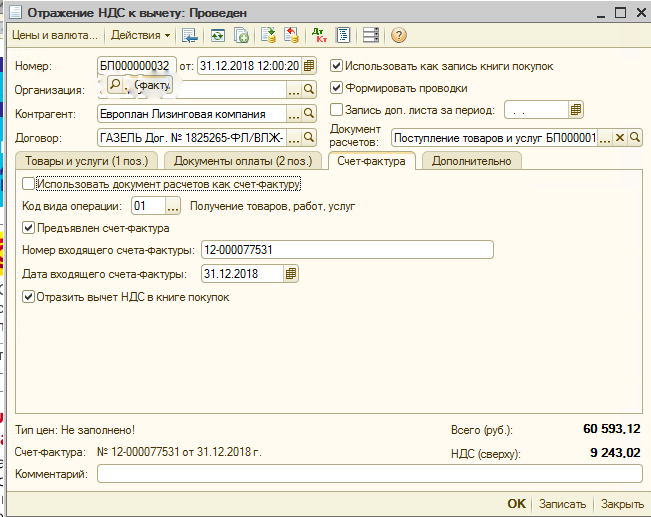This screenshot has height=517, width=651.
Task: Click ellipsis selector for Контрагент field
Action: [x=294, y=114]
